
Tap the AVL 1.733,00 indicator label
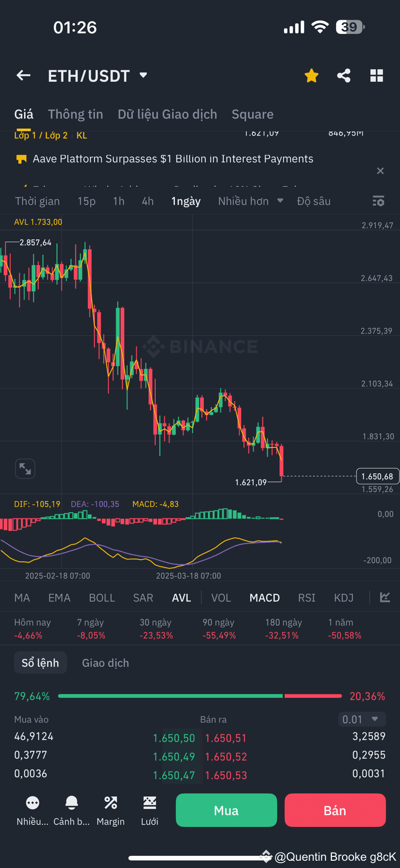[38, 222]
